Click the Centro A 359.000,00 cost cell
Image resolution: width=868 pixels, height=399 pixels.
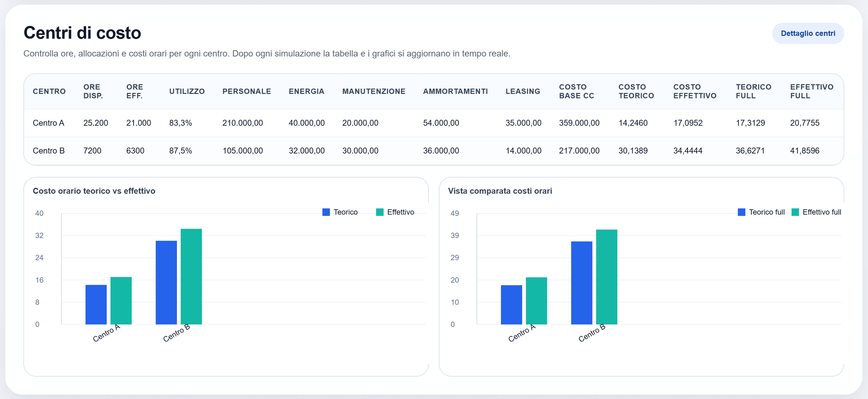[579, 123]
